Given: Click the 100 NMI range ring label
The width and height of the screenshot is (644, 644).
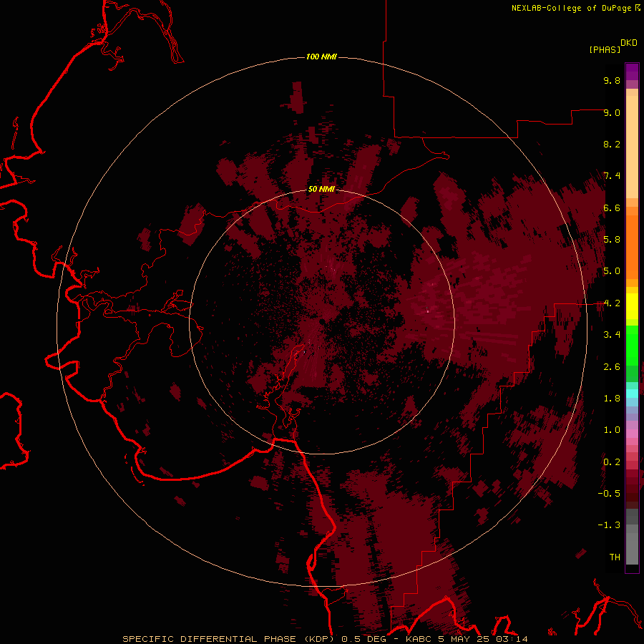Looking at the screenshot, I should coord(321,57).
